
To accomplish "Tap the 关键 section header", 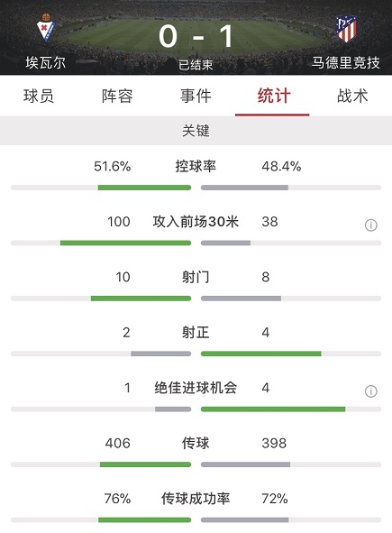I will (196, 131).
